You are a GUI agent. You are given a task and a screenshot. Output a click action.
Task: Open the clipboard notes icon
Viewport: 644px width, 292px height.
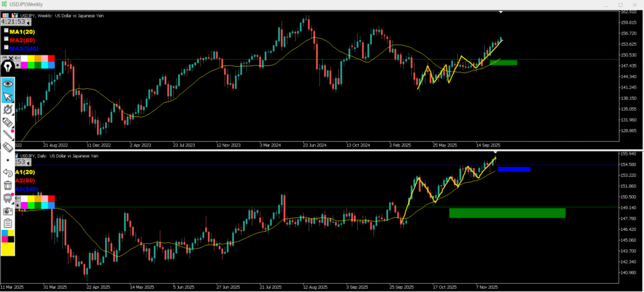coord(8,223)
